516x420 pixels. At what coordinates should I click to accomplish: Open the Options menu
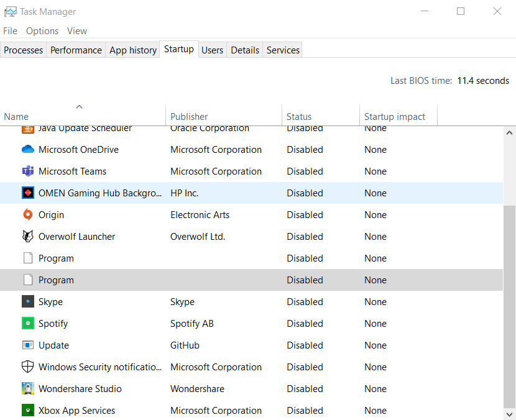pyautogui.click(x=42, y=31)
